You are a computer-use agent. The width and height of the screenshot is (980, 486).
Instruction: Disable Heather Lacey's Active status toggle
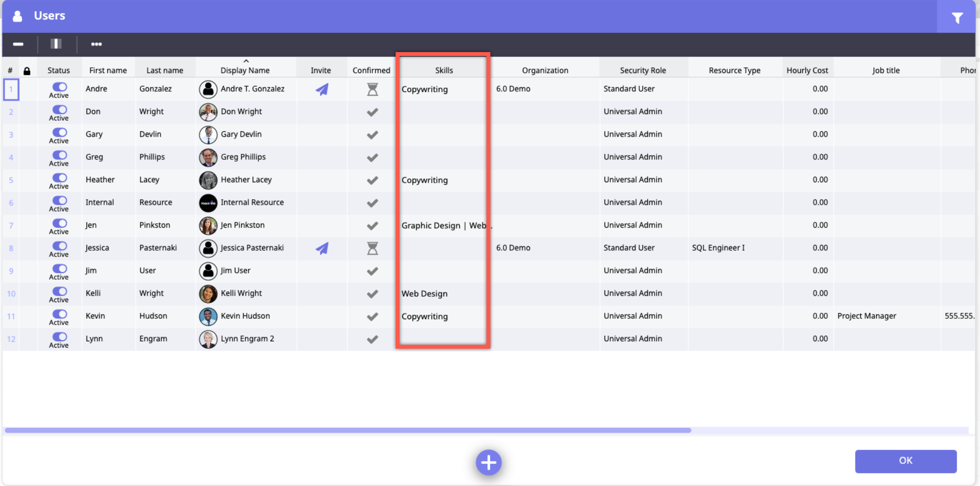tap(60, 178)
